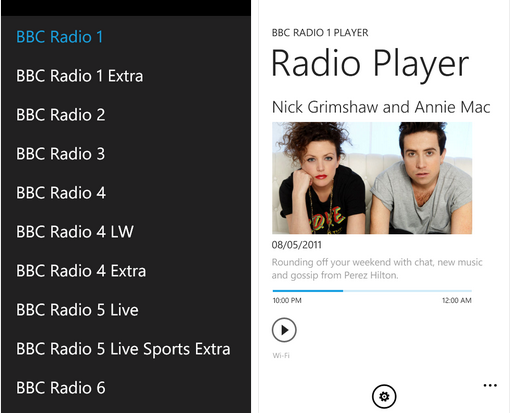Click the programme description text
The height and width of the screenshot is (413, 521).
(x=377, y=269)
